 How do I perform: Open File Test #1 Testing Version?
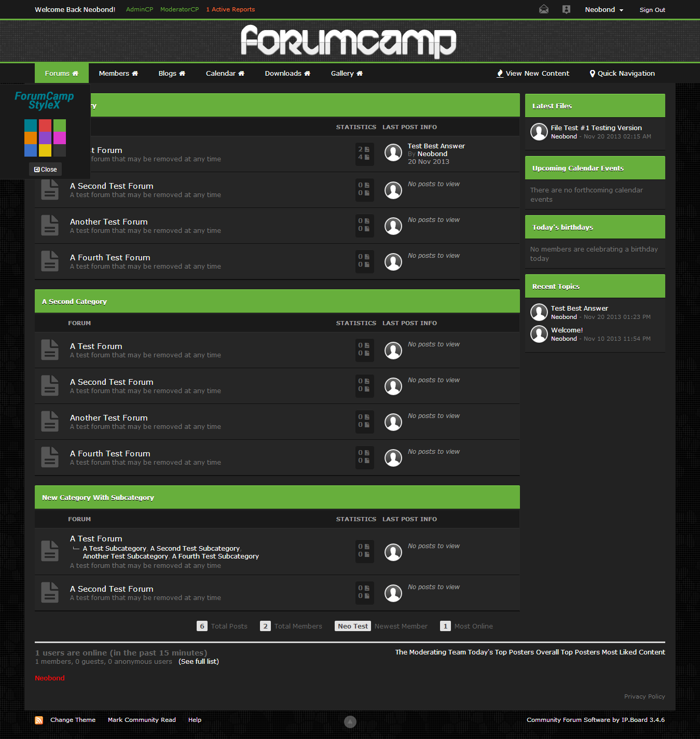596,128
